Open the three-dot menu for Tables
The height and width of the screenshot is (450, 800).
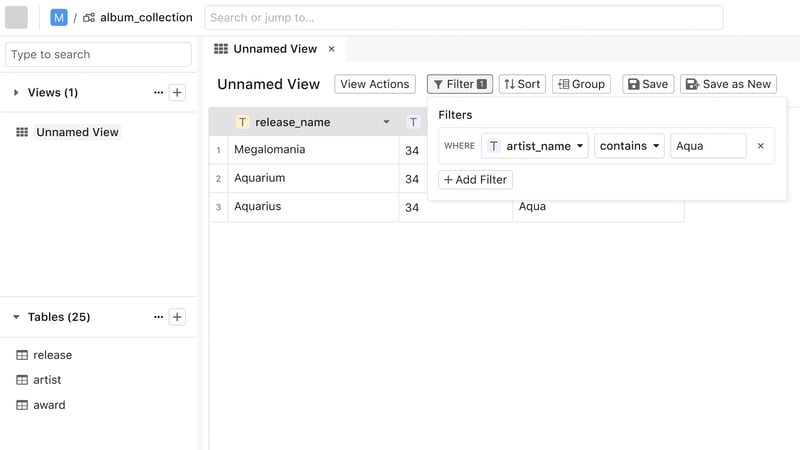tap(158, 317)
